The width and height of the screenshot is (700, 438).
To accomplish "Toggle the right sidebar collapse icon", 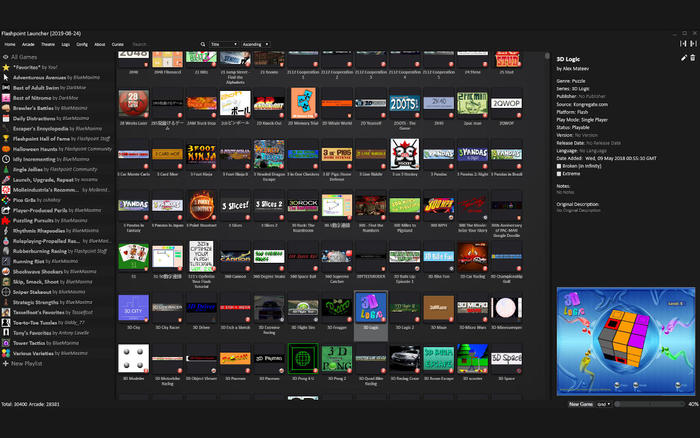I will 693,44.
